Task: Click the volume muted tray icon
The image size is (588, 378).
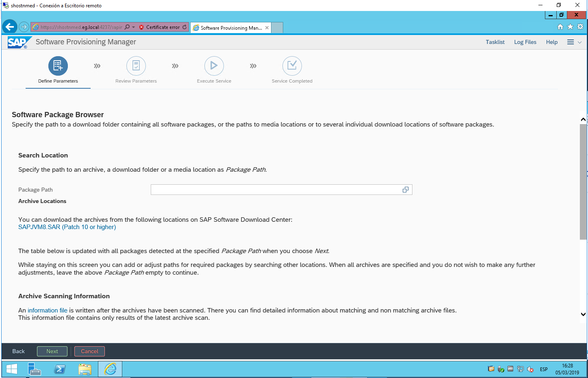Action: point(530,369)
